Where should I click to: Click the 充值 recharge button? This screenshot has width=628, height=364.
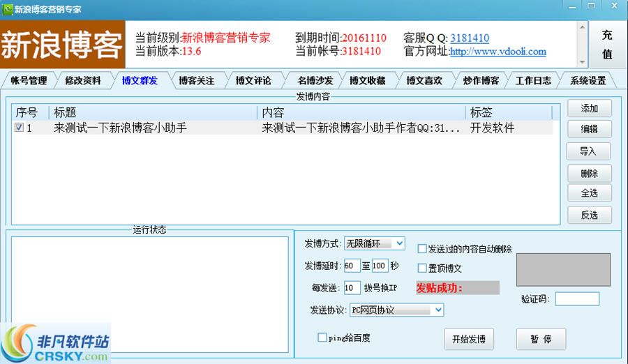pos(607,45)
